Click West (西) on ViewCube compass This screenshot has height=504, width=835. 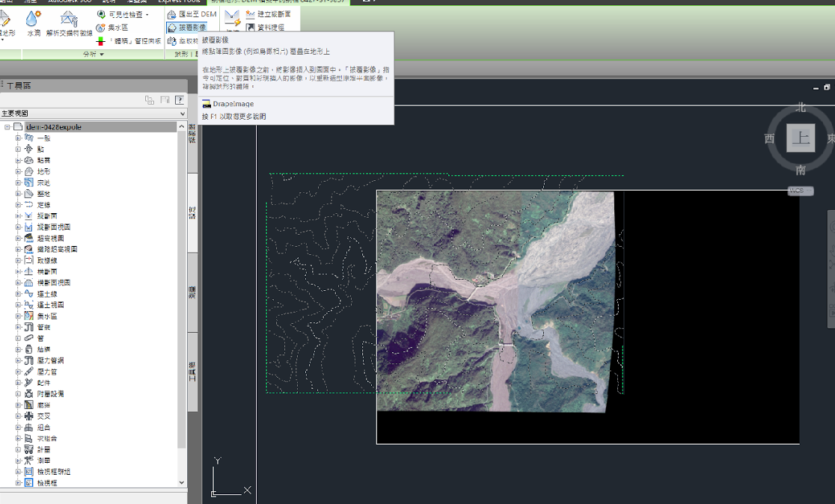tap(769, 138)
